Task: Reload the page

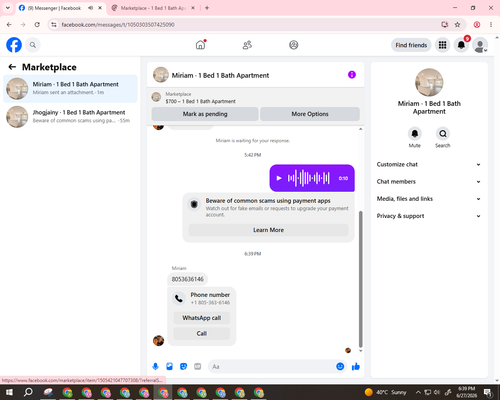Action: (37, 25)
